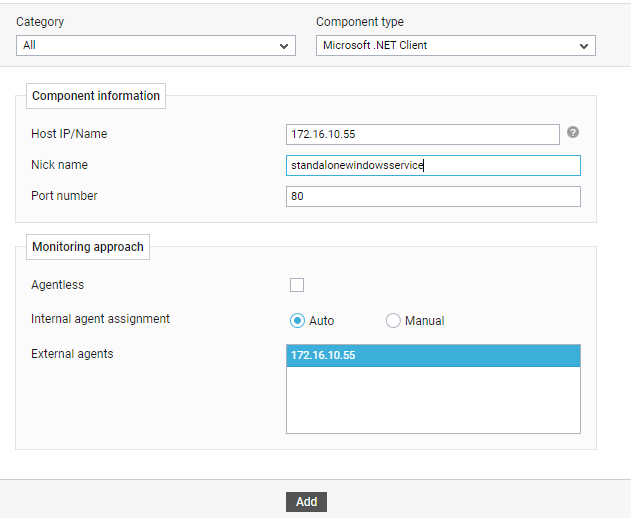Click the Component type label
Image resolution: width=631 pixels, height=518 pixels.
[x=360, y=22]
